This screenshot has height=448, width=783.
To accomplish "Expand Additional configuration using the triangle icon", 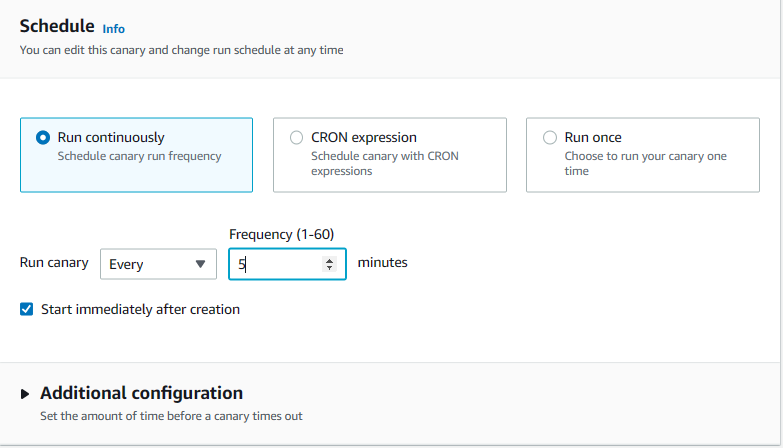I will point(26,394).
